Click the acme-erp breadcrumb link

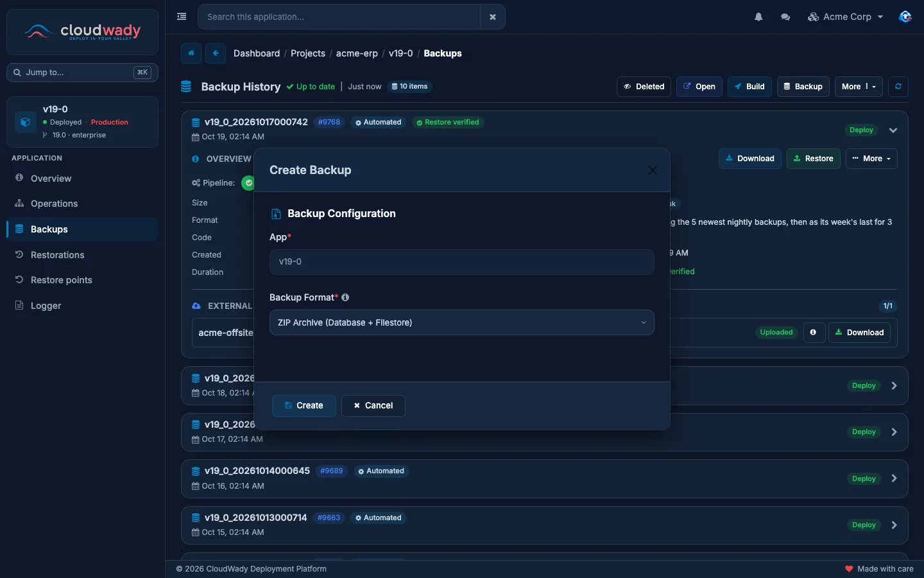click(357, 53)
